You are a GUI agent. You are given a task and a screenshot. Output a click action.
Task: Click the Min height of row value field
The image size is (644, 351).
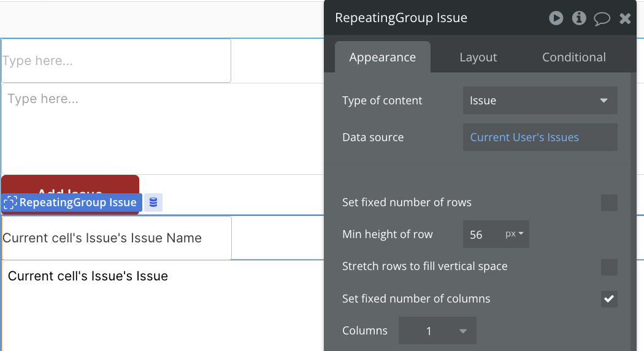481,234
